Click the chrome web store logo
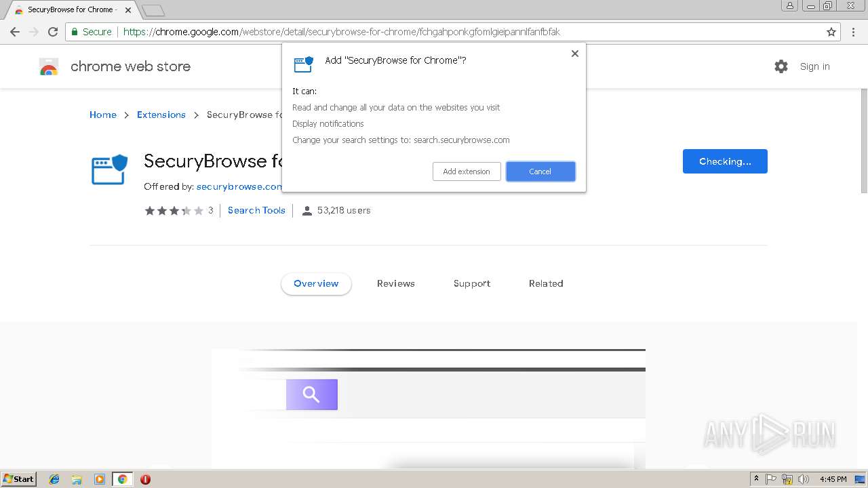 (115, 66)
